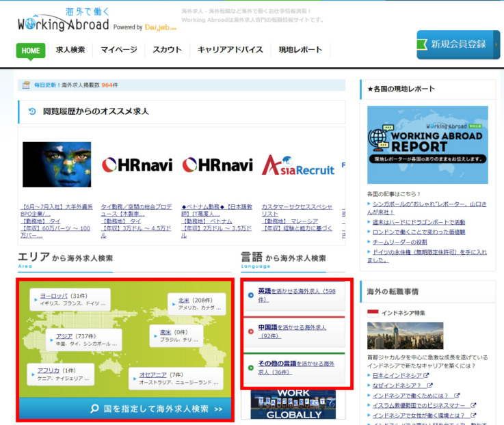Open 日本とインドネシア external link
Screen dimensions: 504x425
[397, 376]
